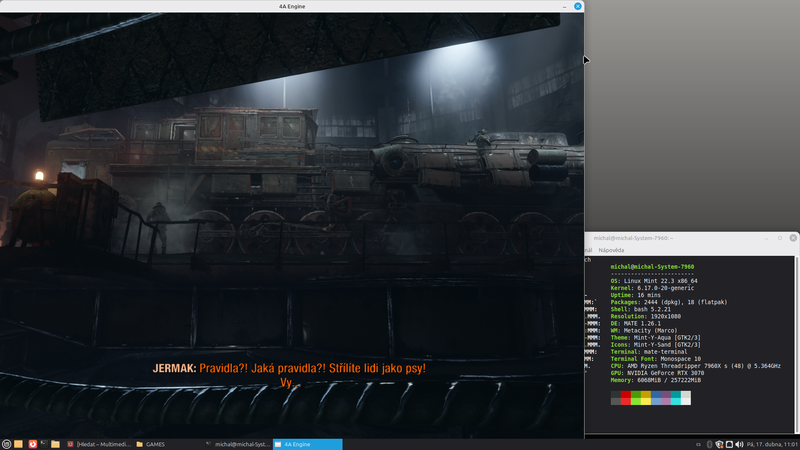Switch to the michal@michal-Syst terminal taskbar entry

pos(237,444)
